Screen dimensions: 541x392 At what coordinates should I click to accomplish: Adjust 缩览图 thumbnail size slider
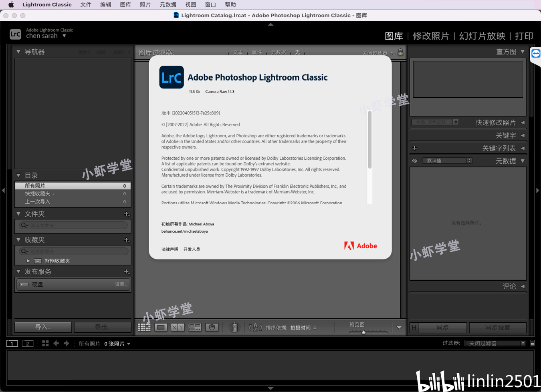coord(364,332)
